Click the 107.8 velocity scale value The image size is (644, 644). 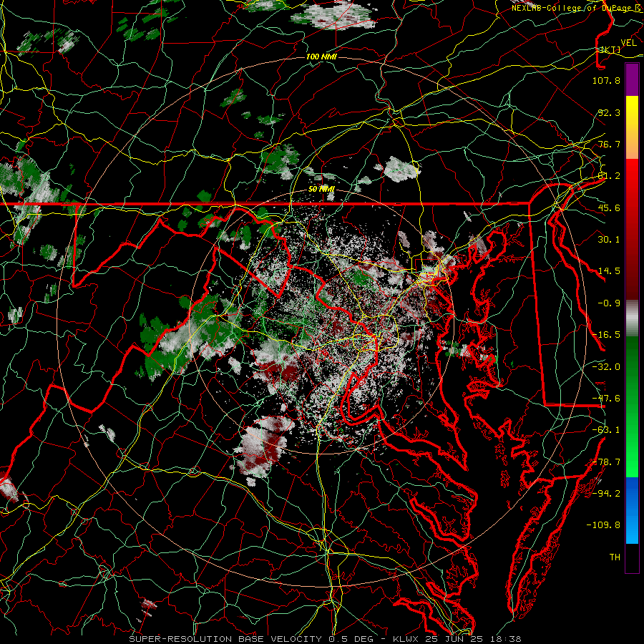point(606,80)
